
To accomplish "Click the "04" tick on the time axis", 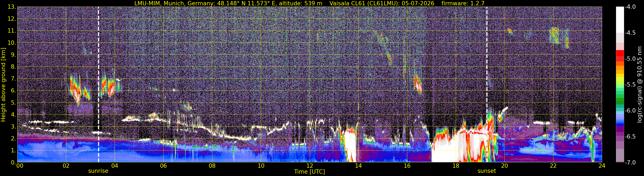I will pyautogui.click(x=114, y=166).
